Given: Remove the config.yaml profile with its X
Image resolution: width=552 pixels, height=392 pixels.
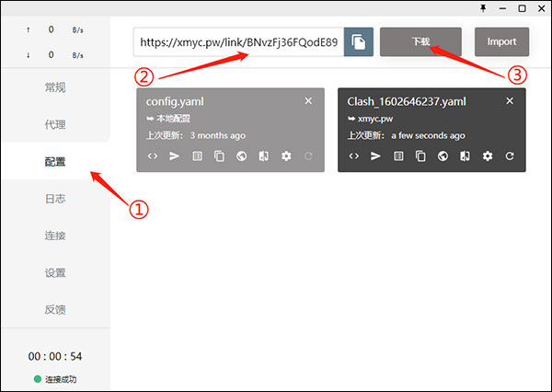Looking at the screenshot, I should click(x=308, y=101).
